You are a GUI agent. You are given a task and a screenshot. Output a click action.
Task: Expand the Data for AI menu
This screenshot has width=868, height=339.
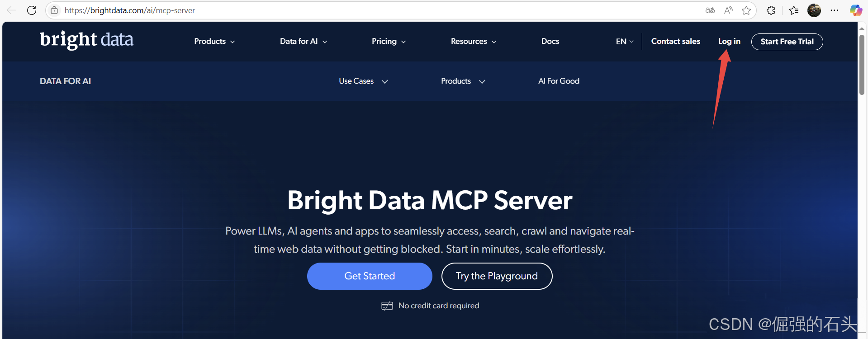coord(304,41)
